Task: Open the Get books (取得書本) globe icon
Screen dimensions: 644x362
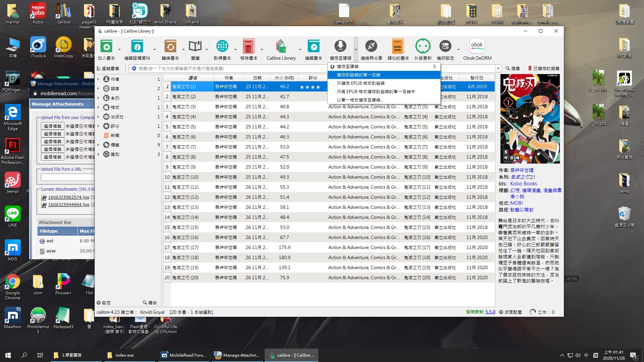Action: tap(222, 47)
